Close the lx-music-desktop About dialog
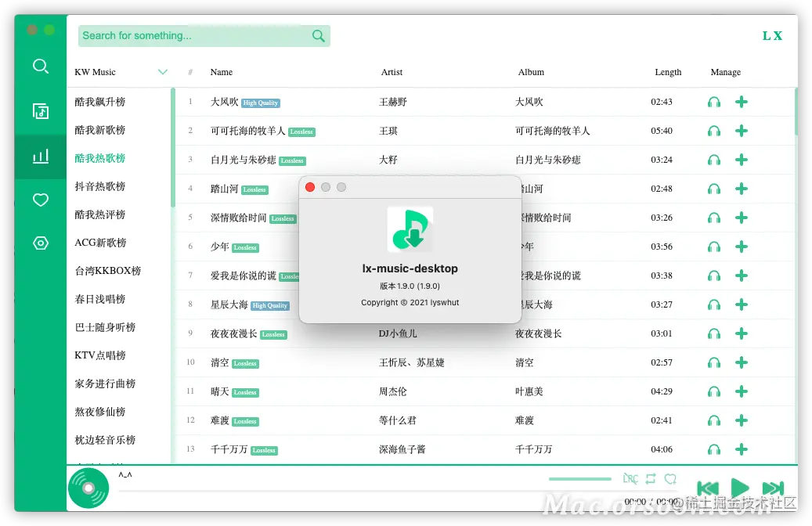 pyautogui.click(x=310, y=187)
